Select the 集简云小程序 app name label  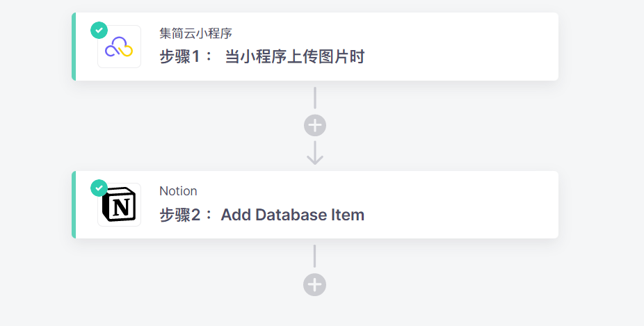click(196, 33)
